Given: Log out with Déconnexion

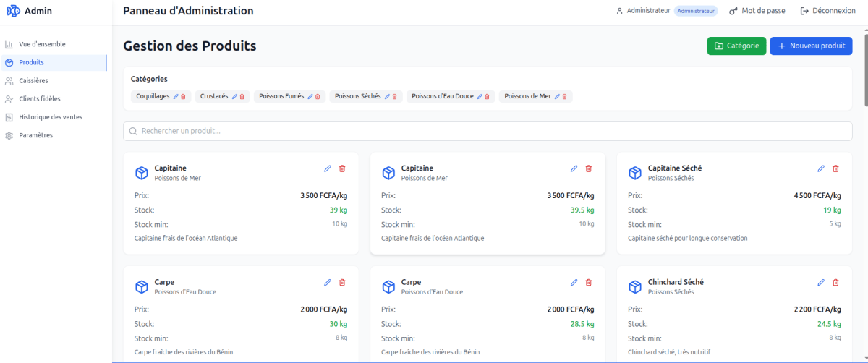Looking at the screenshot, I should pos(827,11).
